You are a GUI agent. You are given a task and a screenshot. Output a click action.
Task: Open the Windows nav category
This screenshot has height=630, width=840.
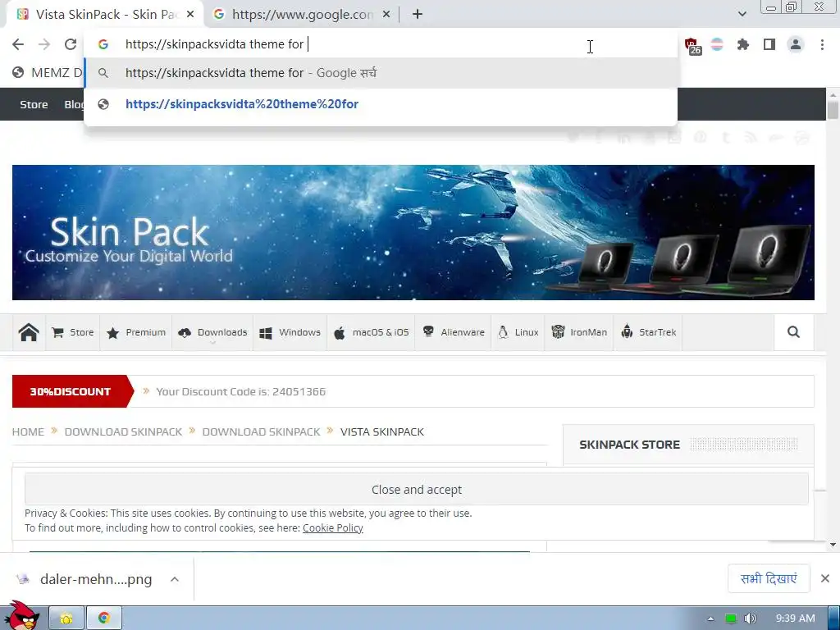(290, 333)
